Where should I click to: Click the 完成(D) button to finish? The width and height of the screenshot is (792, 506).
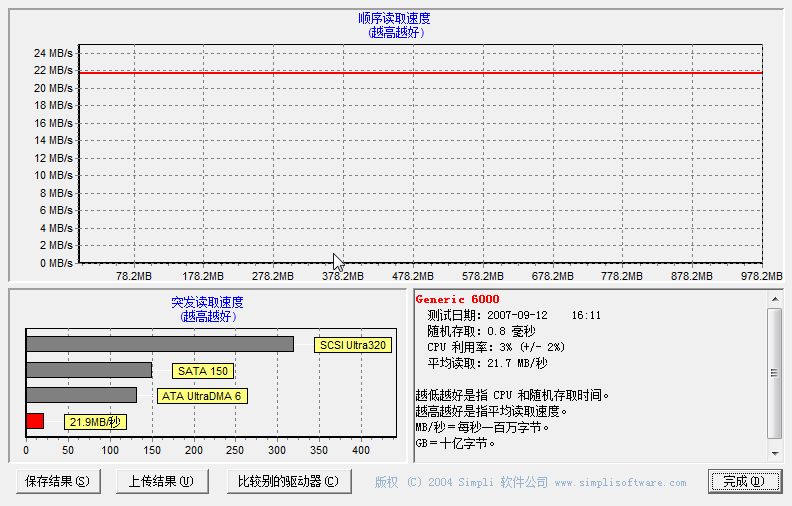click(745, 481)
